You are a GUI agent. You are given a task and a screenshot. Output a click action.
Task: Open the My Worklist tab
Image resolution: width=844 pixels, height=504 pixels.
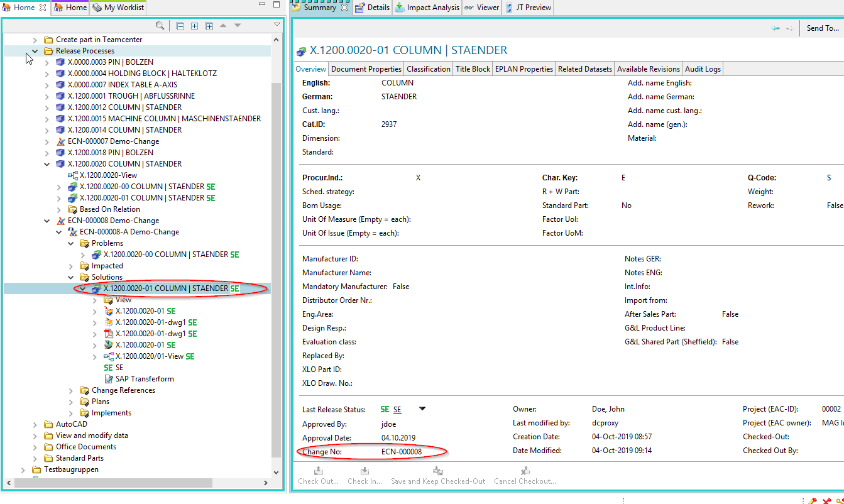(x=123, y=8)
